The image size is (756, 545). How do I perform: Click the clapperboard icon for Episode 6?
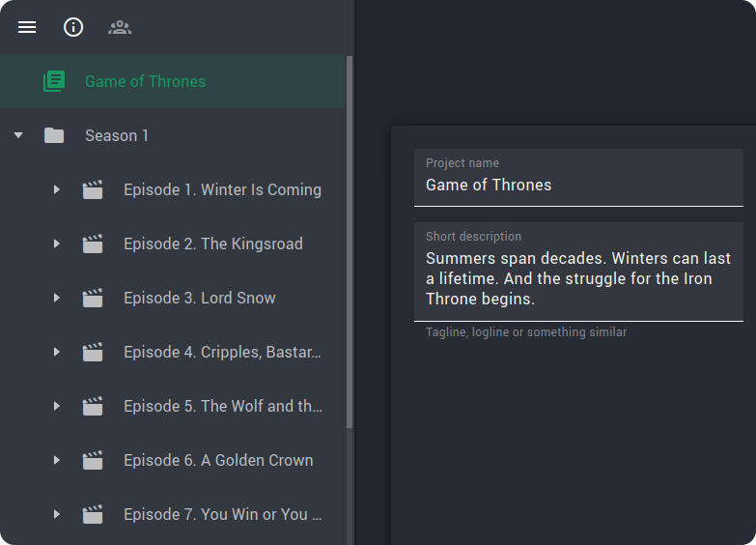coord(93,460)
